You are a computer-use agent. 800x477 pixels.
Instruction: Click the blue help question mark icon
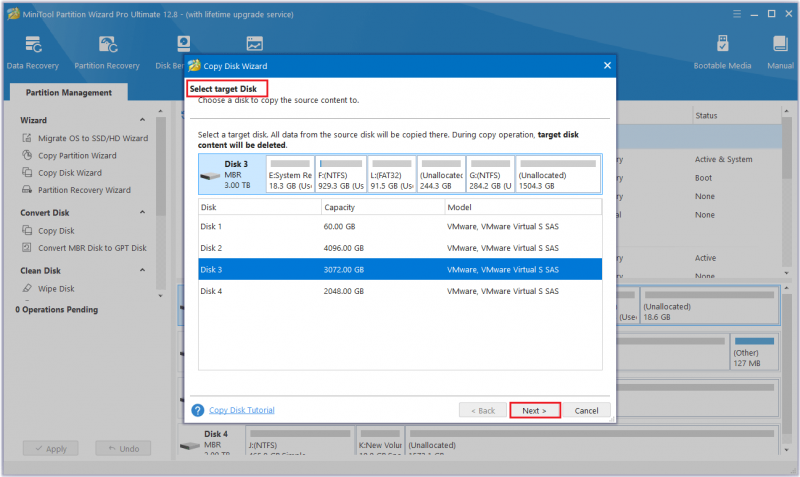(x=197, y=410)
